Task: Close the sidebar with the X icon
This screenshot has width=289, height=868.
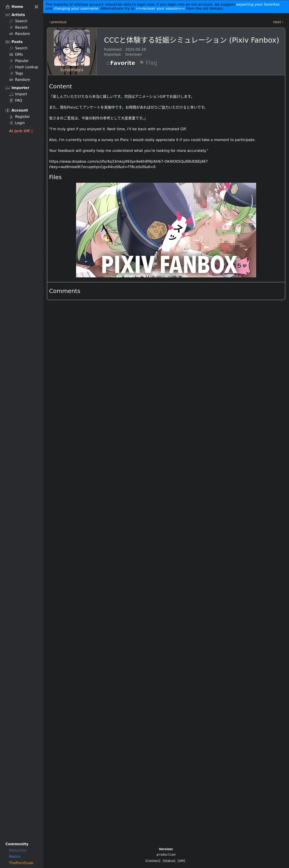Action: click(36, 7)
